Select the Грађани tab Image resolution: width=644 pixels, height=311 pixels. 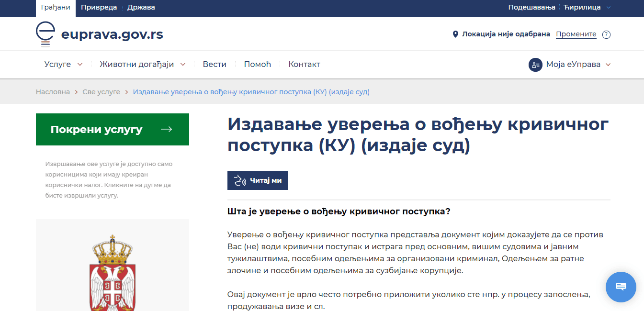(55, 7)
